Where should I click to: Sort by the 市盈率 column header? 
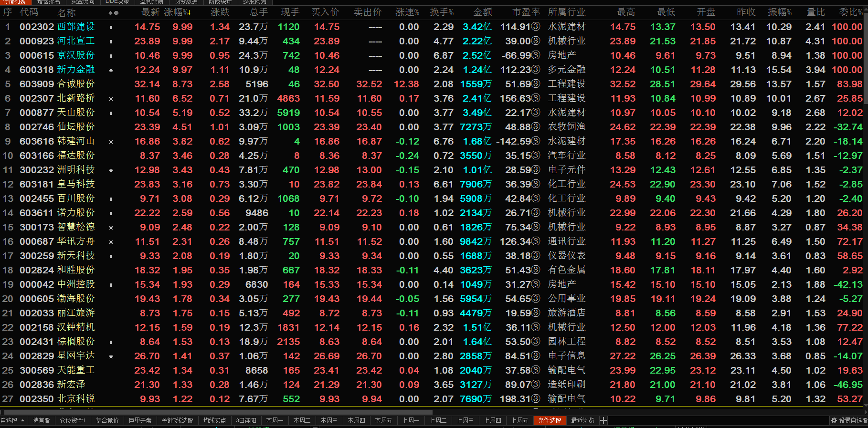tap(526, 12)
